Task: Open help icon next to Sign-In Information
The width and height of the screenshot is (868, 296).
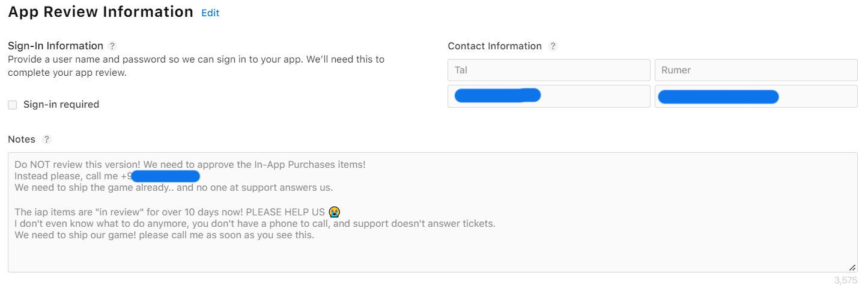Action: click(112, 46)
